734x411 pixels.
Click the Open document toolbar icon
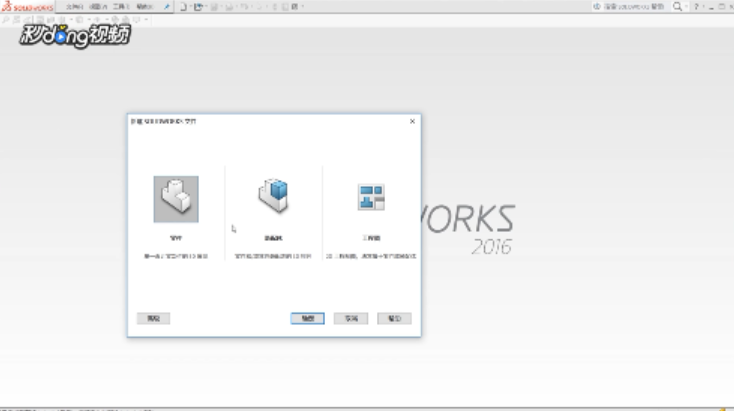(198, 7)
